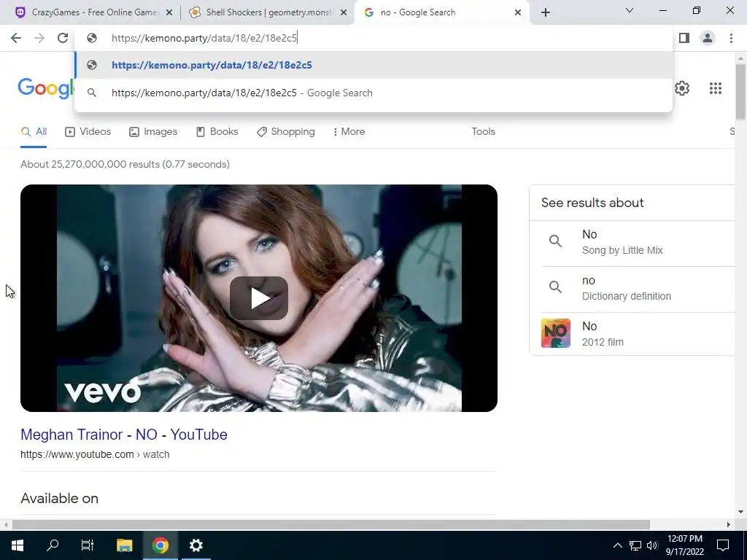The image size is (747, 560).
Task: Click the Google logo
Action: (x=45, y=88)
